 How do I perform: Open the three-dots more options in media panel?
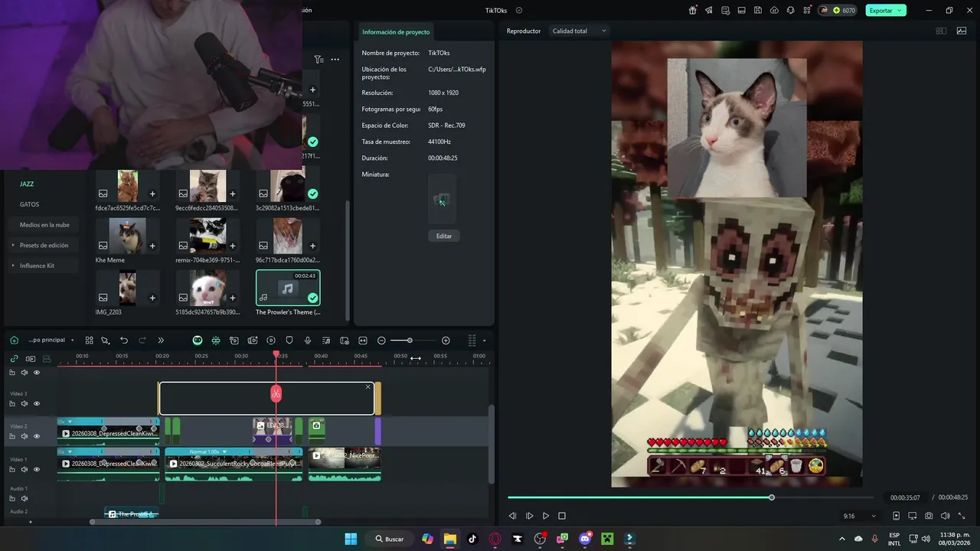pyautogui.click(x=335, y=59)
